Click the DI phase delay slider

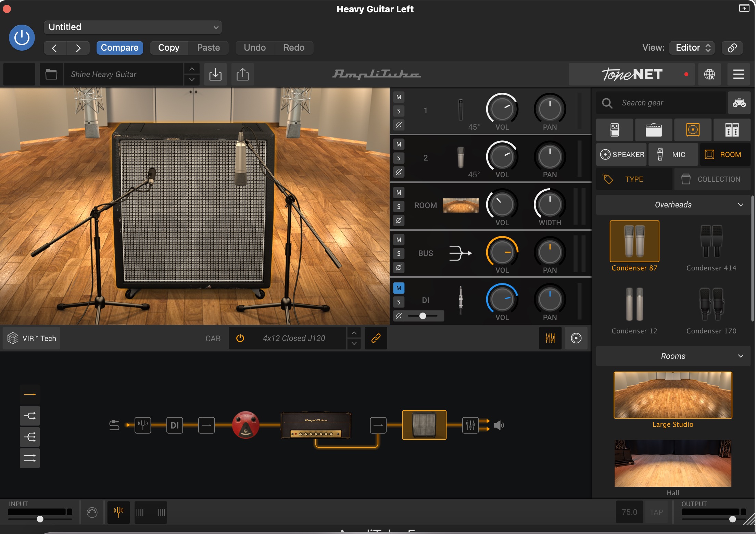[423, 316]
